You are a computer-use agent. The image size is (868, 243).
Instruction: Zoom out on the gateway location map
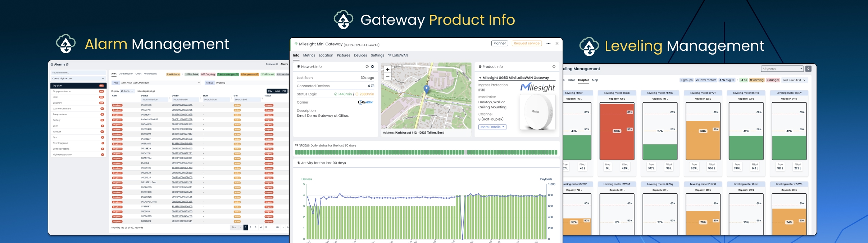click(x=387, y=76)
